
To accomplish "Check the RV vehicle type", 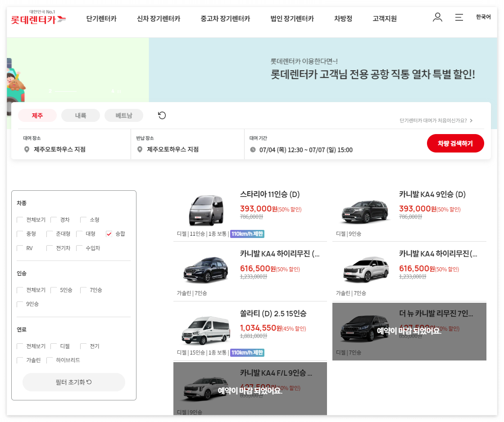I will (x=20, y=248).
